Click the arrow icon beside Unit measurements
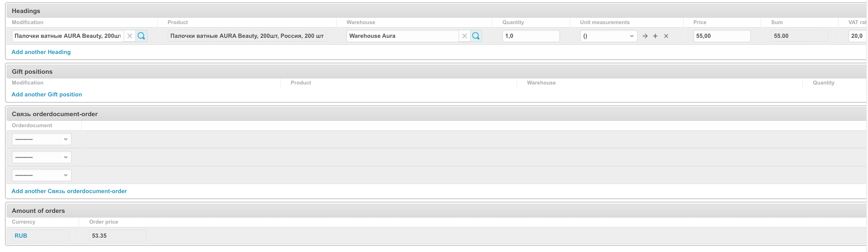Viewport: 868px width, 252px height. pos(645,36)
